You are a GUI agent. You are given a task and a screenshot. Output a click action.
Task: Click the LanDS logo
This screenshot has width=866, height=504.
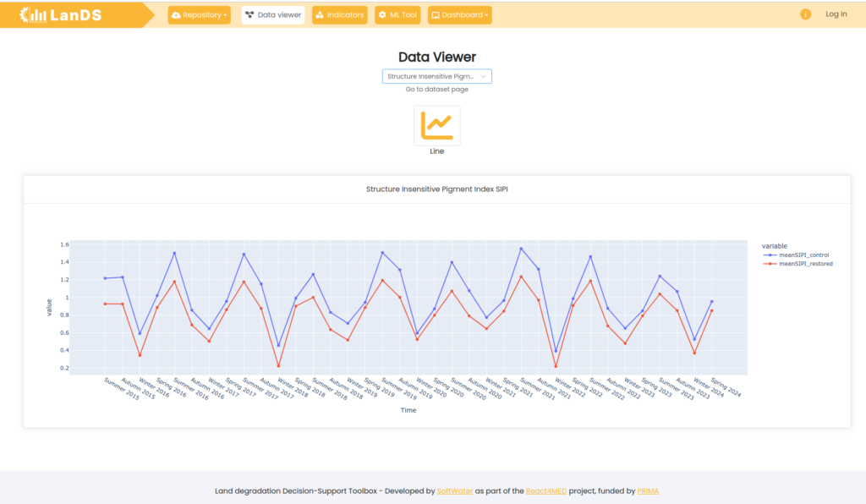point(61,15)
